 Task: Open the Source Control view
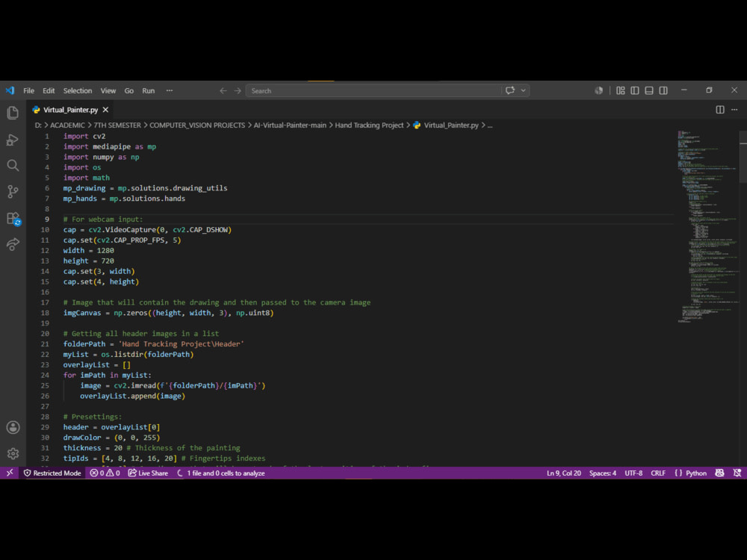(13, 191)
